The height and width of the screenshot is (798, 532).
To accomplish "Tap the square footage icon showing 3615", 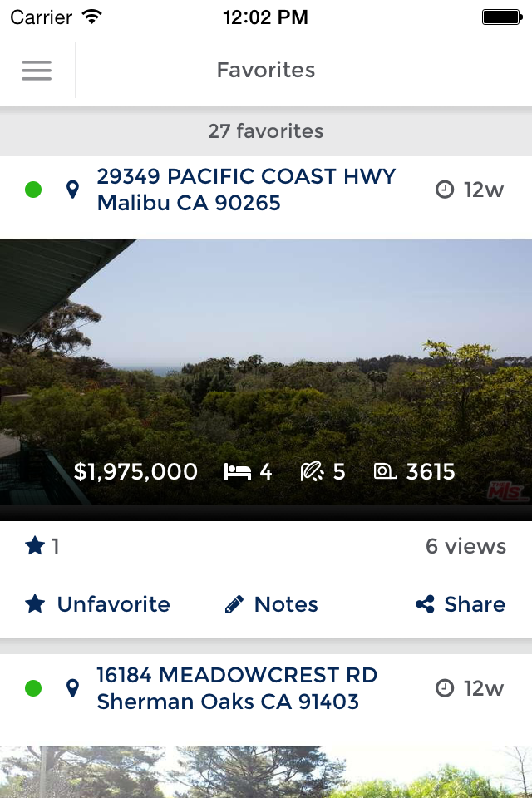I will pos(384,471).
